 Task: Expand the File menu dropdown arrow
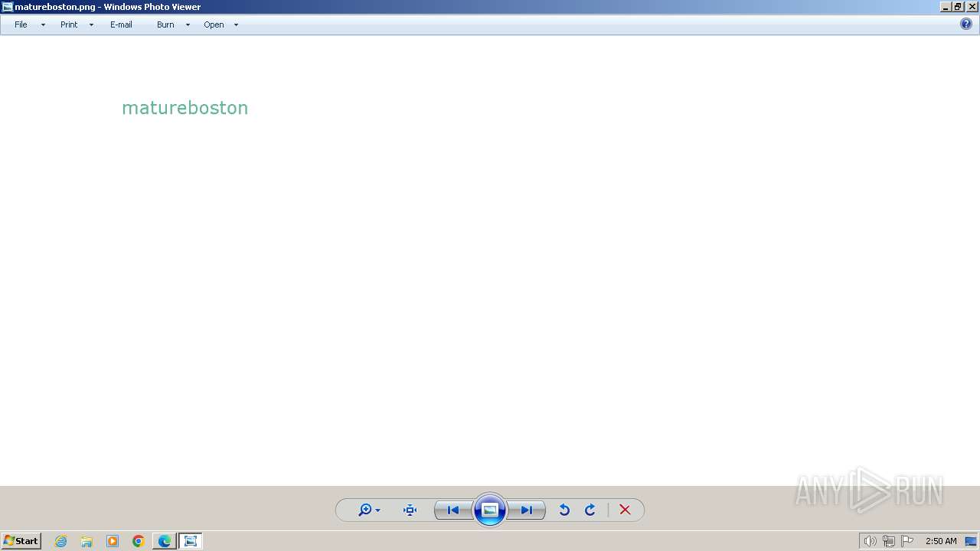click(43, 24)
